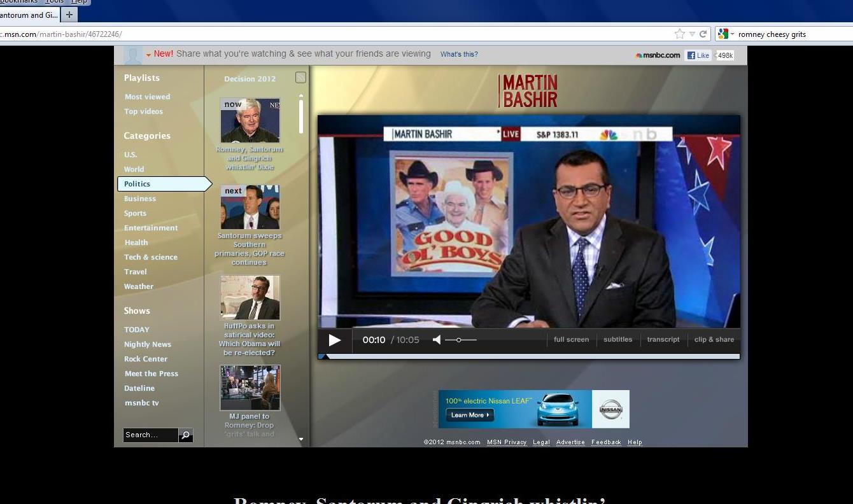Screen dimensions: 853x504
Task: Collapse the Decision 2012 playlist panel
Action: 300,78
